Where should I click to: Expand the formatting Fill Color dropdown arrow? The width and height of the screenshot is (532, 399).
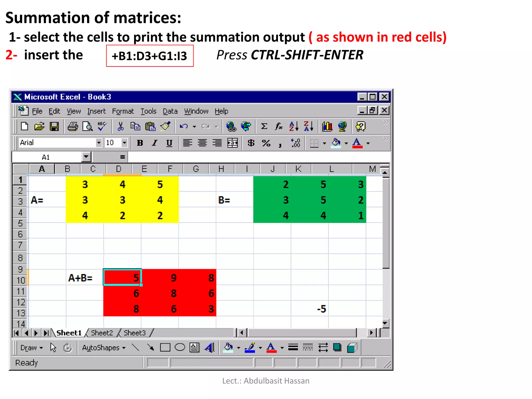coord(346,143)
